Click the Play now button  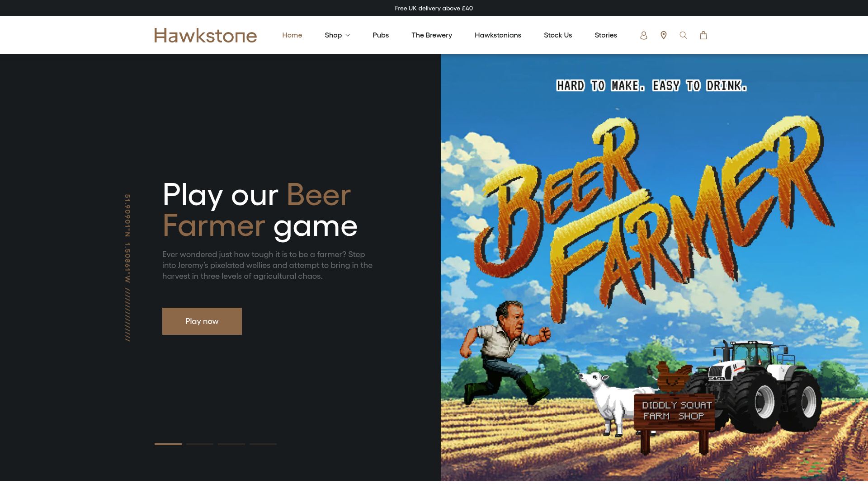pos(202,321)
